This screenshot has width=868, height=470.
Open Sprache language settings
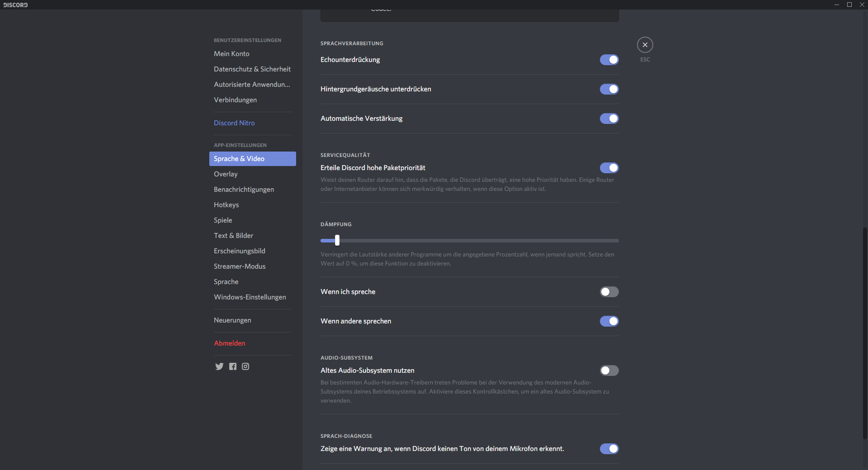pyautogui.click(x=253, y=282)
